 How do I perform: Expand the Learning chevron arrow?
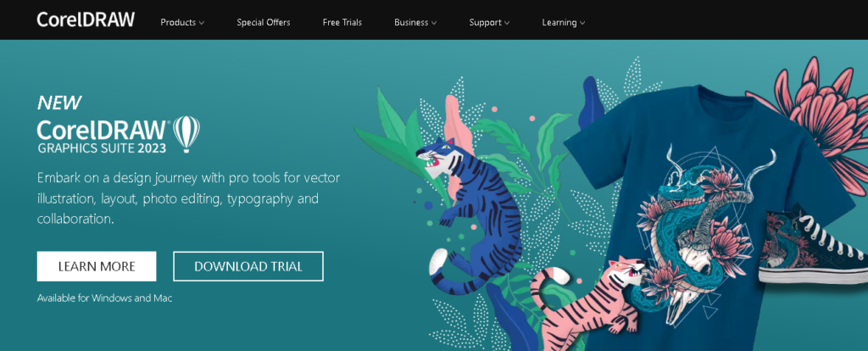581,23
